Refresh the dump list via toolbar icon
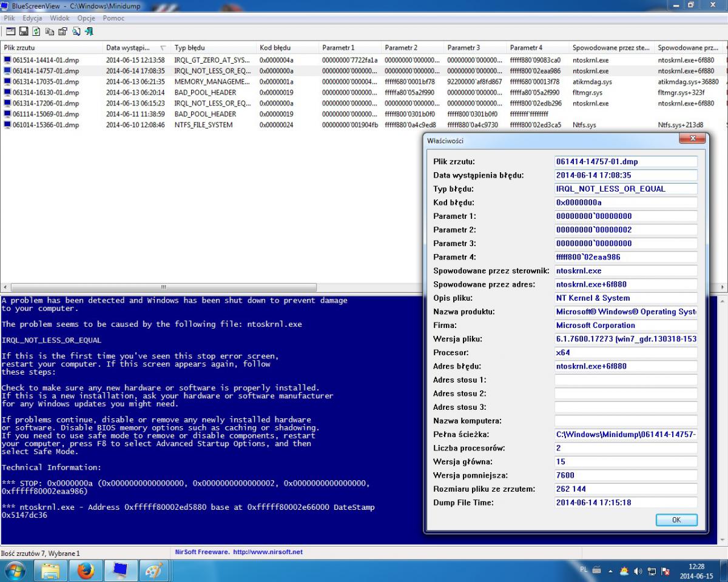Image resolution: width=728 pixels, height=582 pixels. (x=36, y=31)
